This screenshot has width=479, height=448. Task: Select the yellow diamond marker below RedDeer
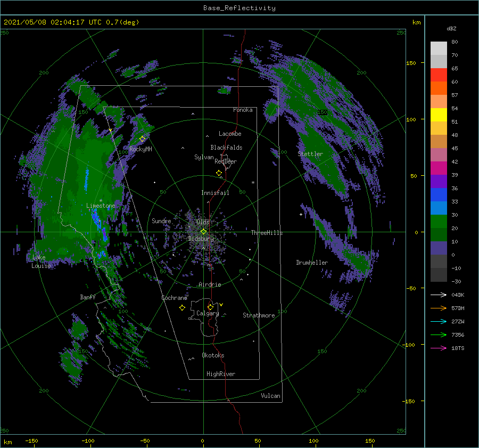point(219,173)
